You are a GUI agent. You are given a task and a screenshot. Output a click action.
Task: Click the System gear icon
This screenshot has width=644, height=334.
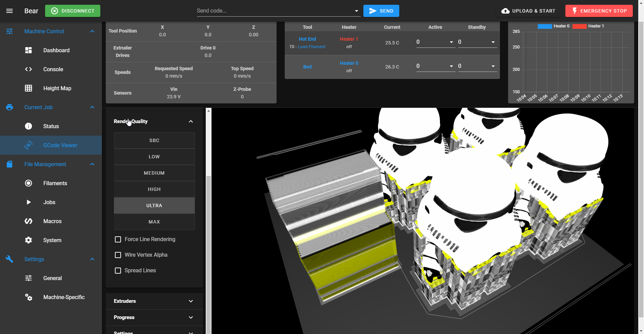(28, 240)
